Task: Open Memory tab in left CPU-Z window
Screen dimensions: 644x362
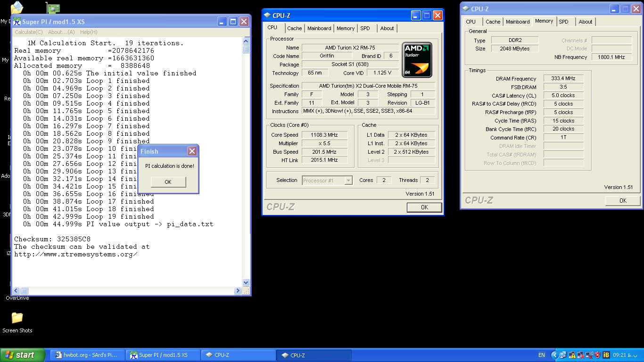Action: pos(346,28)
